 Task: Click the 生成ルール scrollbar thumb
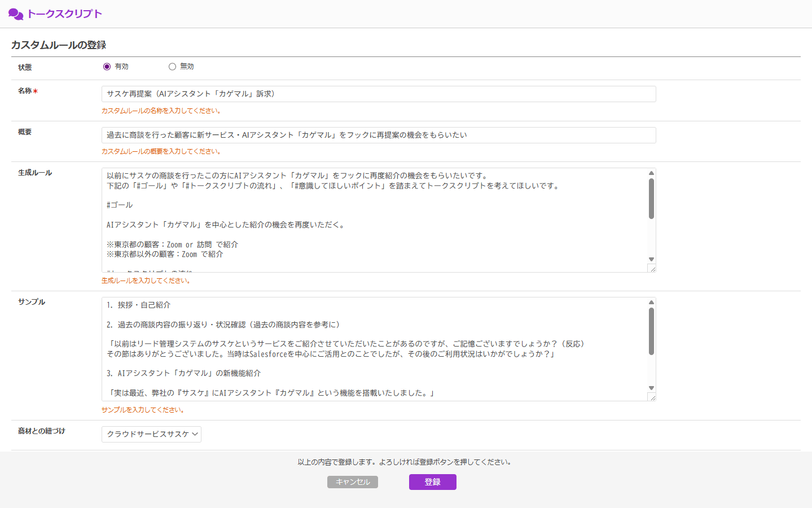tap(651, 199)
